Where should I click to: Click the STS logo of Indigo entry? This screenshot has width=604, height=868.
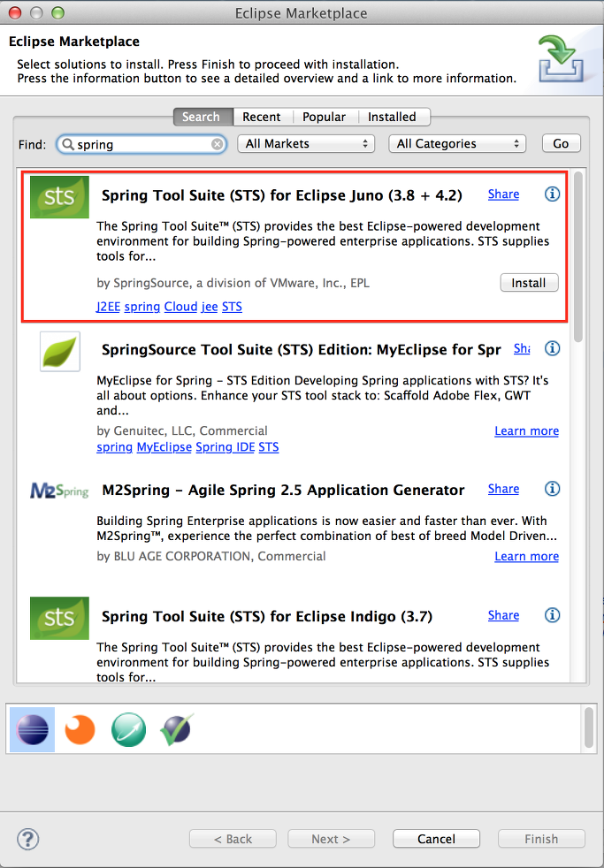(59, 618)
